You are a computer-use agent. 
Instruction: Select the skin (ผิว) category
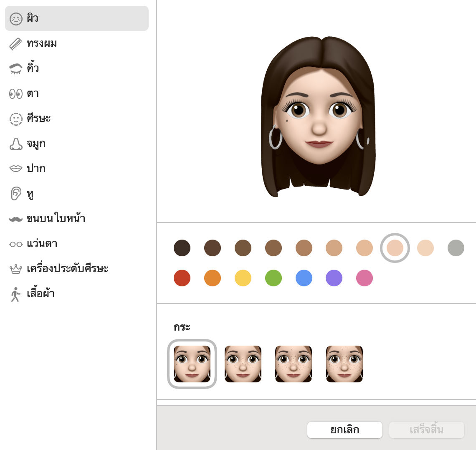(76, 18)
